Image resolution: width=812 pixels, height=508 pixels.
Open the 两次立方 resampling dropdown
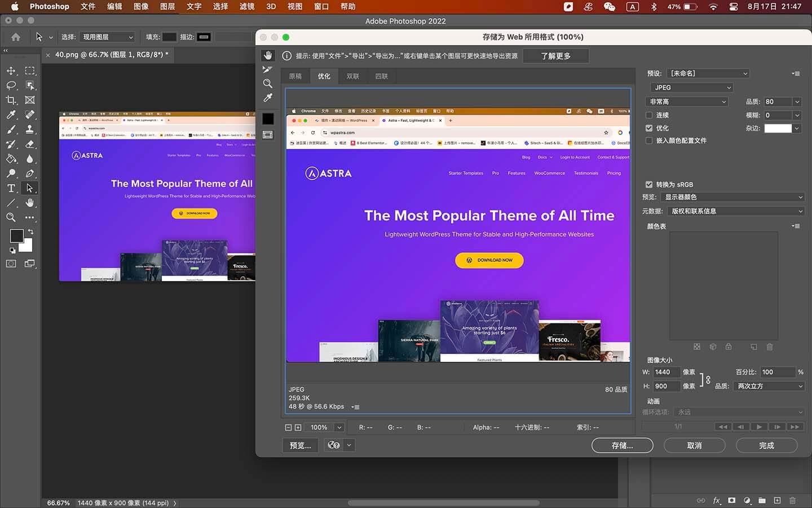click(x=769, y=386)
